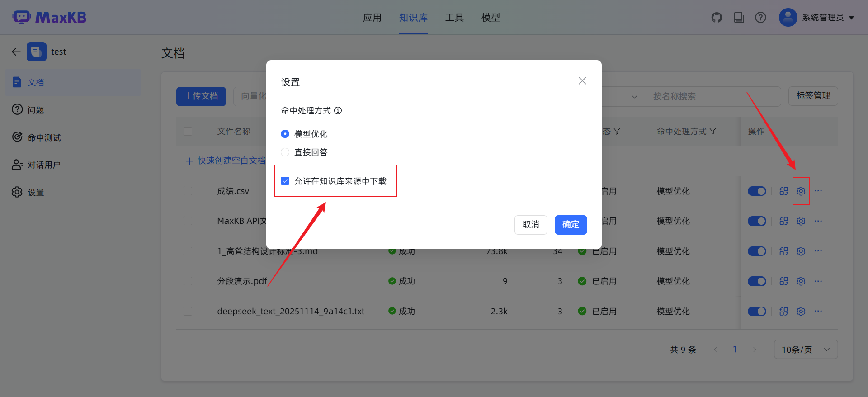Uncheck 允许在知识库来源中下载 checkbox
The height and width of the screenshot is (397, 868).
(285, 181)
